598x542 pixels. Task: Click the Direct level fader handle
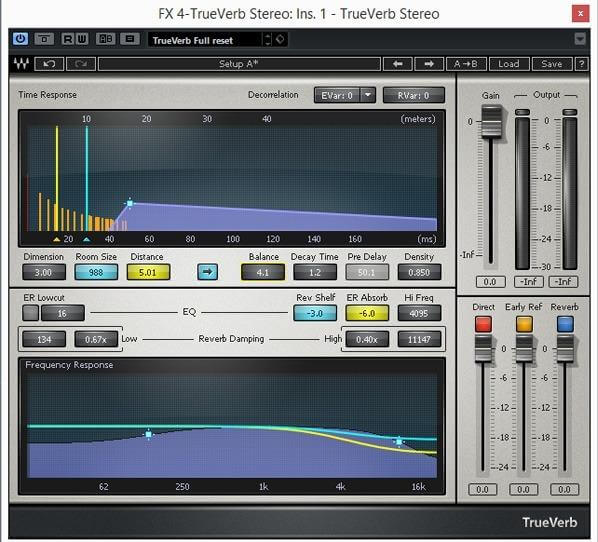pyautogui.click(x=483, y=349)
